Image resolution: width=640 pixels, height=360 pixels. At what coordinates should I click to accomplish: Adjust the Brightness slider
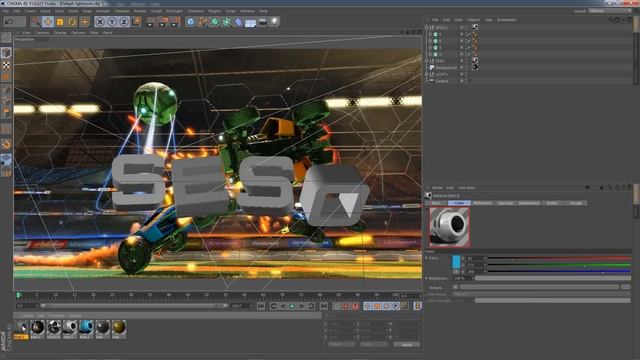553,278
